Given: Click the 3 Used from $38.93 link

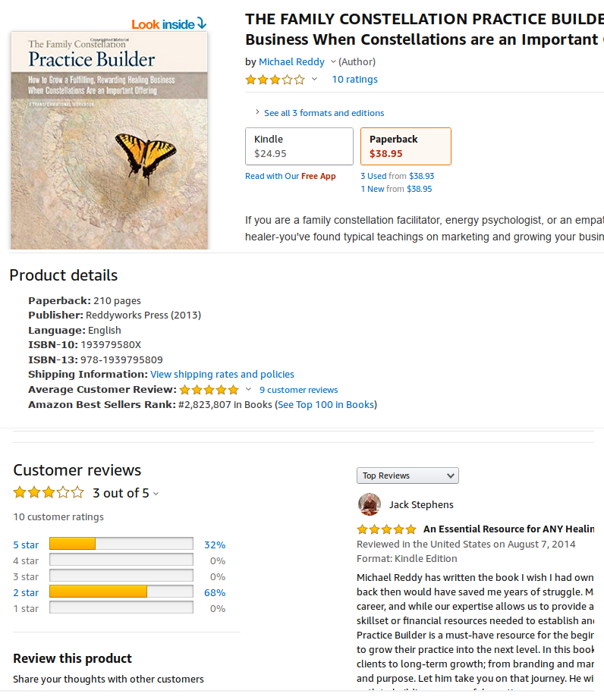Looking at the screenshot, I should 397,176.
